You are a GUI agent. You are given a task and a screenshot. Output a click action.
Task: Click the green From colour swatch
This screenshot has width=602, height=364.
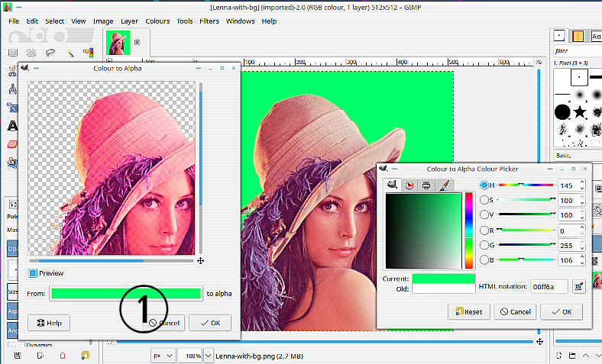(x=126, y=293)
